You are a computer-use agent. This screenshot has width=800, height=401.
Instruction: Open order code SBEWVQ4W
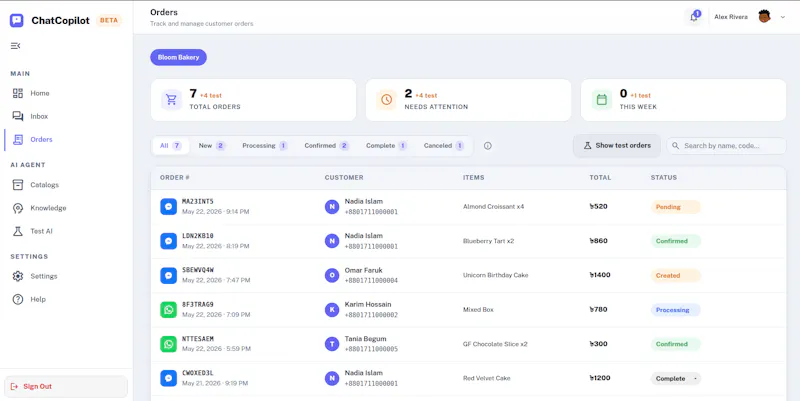tap(198, 270)
